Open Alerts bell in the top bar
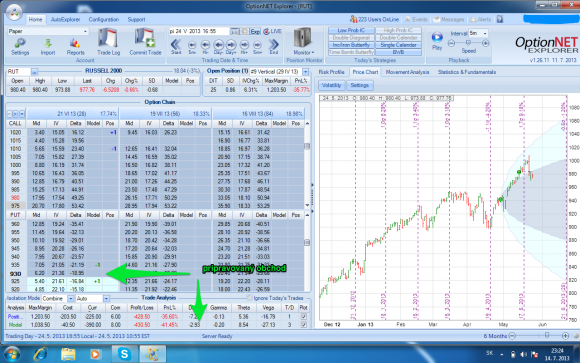The height and width of the screenshot is (363, 580). coord(480,19)
